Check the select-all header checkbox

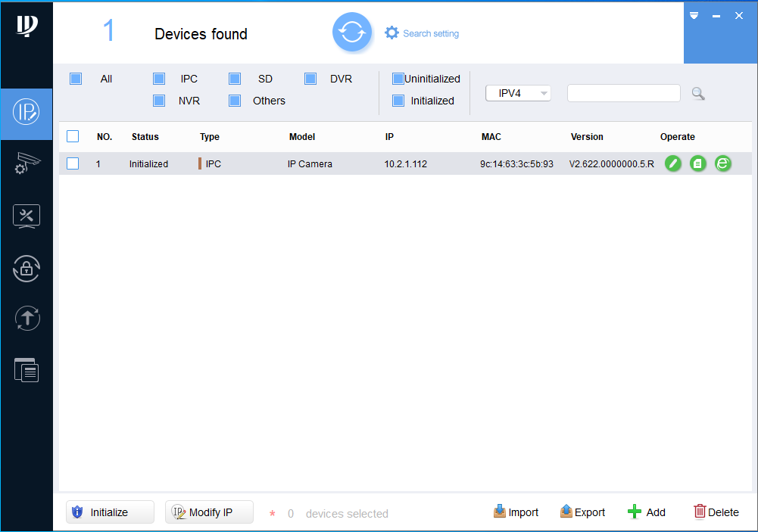pyautogui.click(x=73, y=136)
